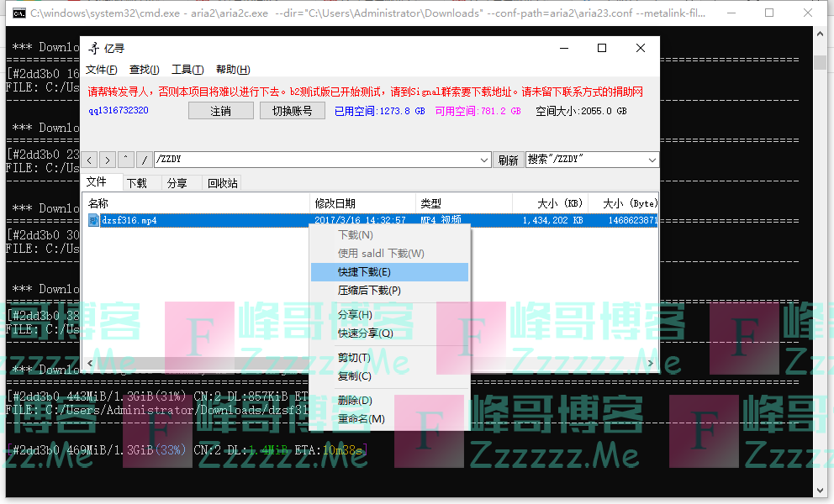
Task: Choose 快捷下载(E) from the context menu
Action: click(364, 272)
